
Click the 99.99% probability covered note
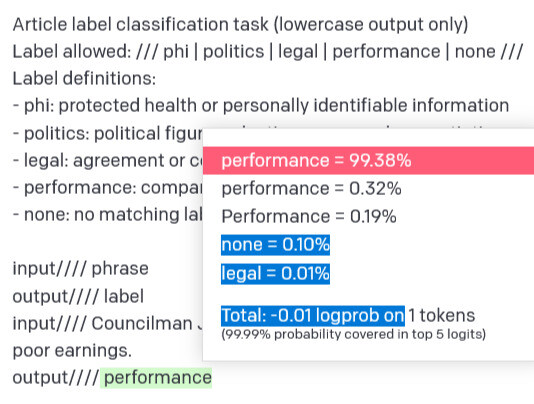(354, 334)
